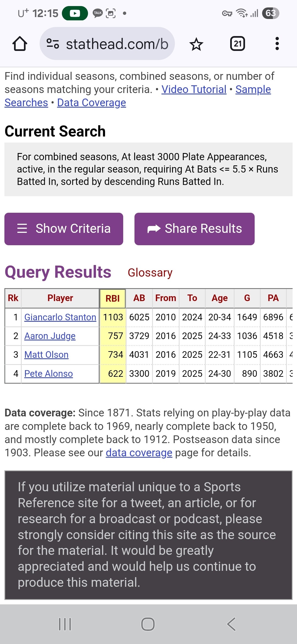Click the Share Results button
Screen dimensions: 297x644
[194, 229]
